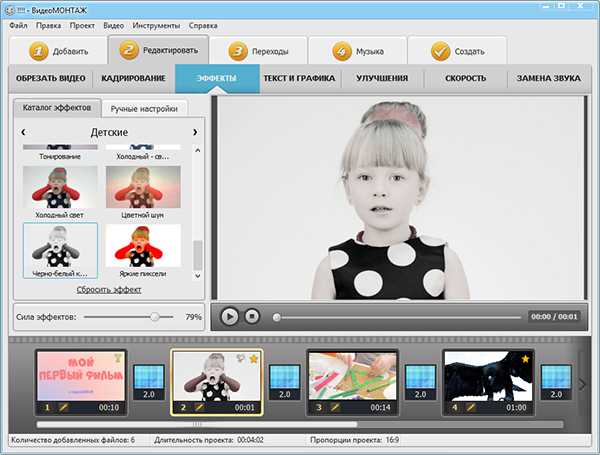600x455 pixels.
Task: Go to next effects category after Детские
Action: click(x=195, y=132)
